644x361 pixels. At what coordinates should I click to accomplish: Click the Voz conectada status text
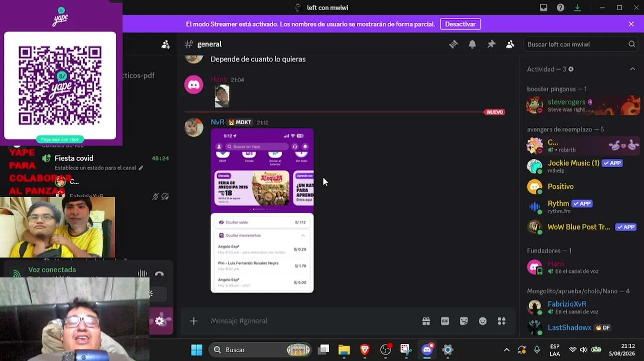coord(52,270)
